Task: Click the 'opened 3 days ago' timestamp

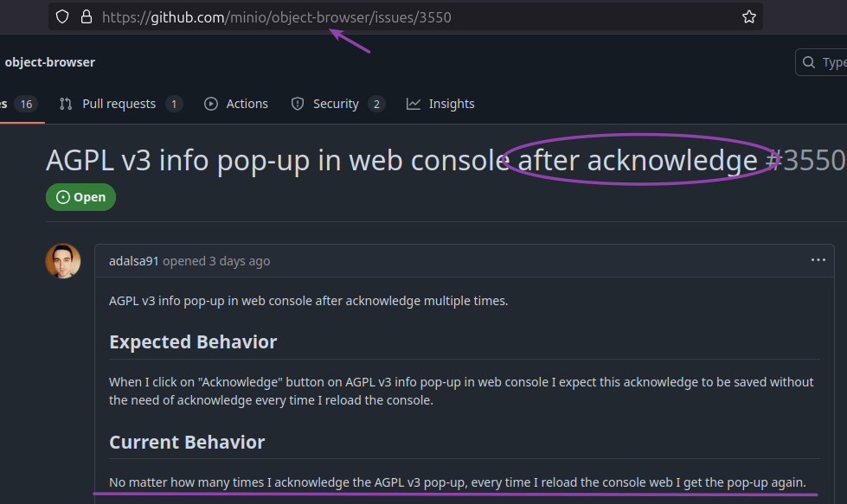Action: click(x=216, y=261)
